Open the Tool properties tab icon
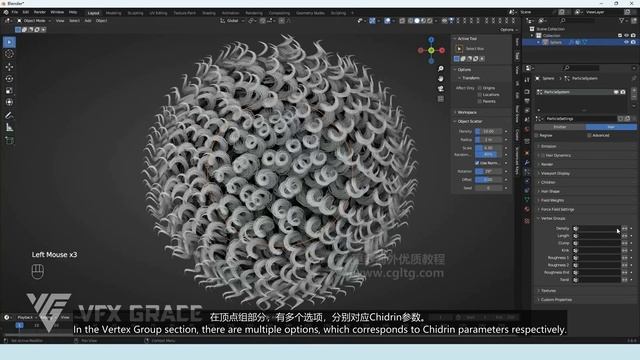 (527, 80)
